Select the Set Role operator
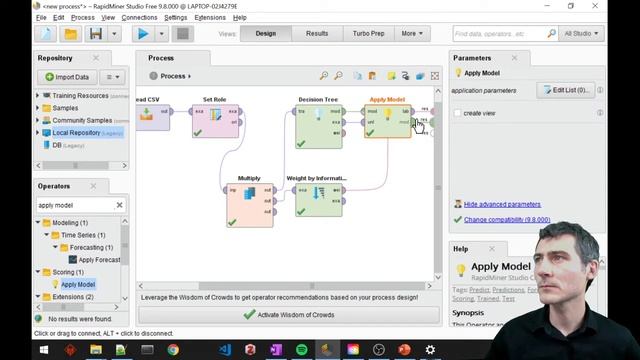The width and height of the screenshot is (640, 360). (x=216, y=121)
